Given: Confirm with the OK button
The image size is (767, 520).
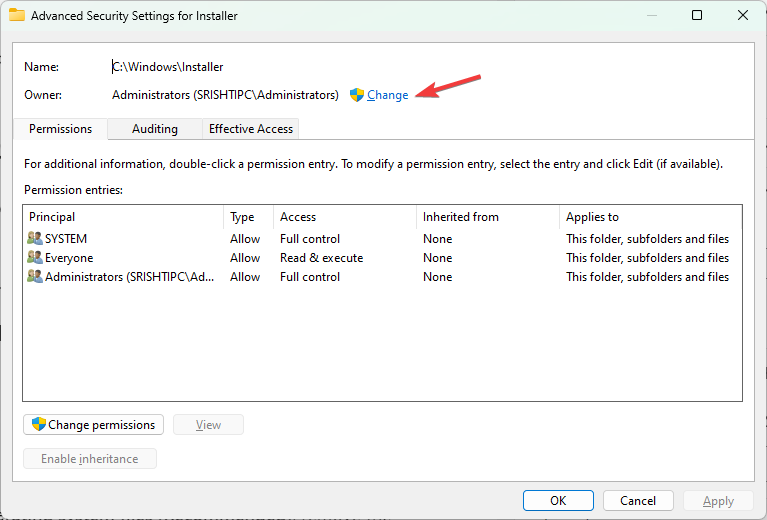Looking at the screenshot, I should pos(558,500).
